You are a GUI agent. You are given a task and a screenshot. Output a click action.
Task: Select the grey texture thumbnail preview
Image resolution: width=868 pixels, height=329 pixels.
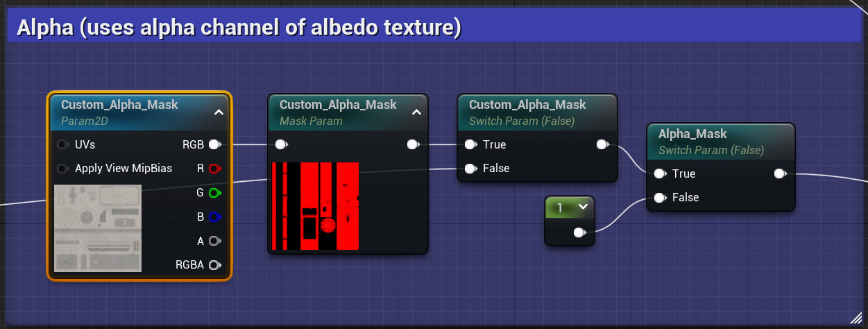pos(98,228)
